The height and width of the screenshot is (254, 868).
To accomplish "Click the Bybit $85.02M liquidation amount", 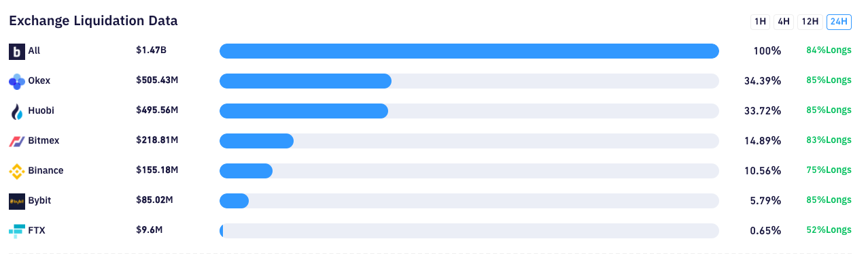I will click(x=154, y=200).
